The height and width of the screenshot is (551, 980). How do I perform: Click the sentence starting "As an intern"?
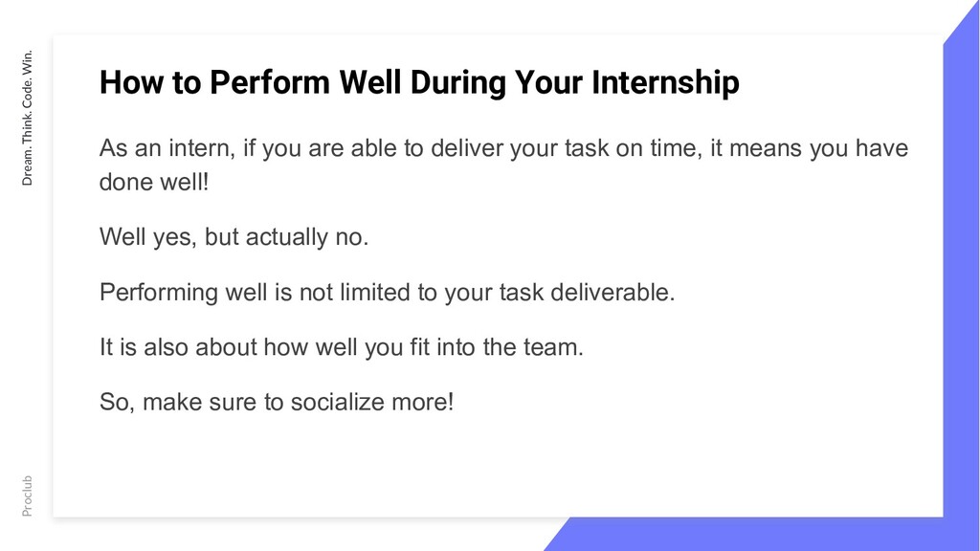[503, 165]
